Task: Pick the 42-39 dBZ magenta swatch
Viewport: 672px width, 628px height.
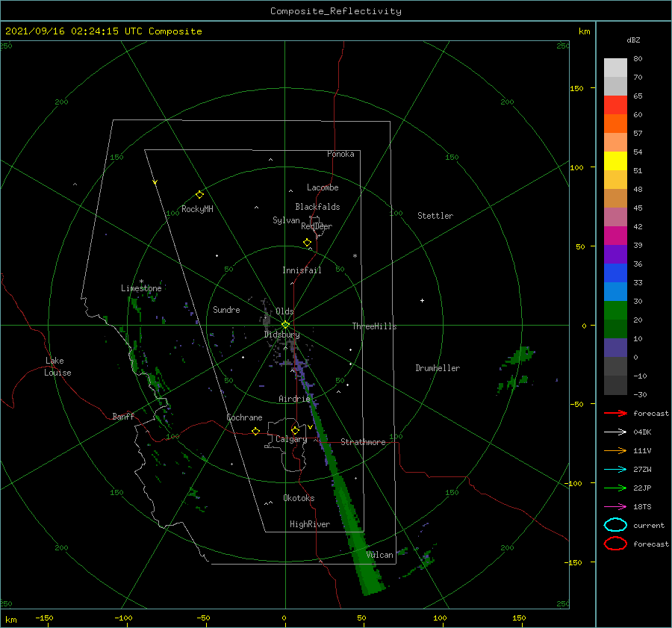Action: point(615,236)
